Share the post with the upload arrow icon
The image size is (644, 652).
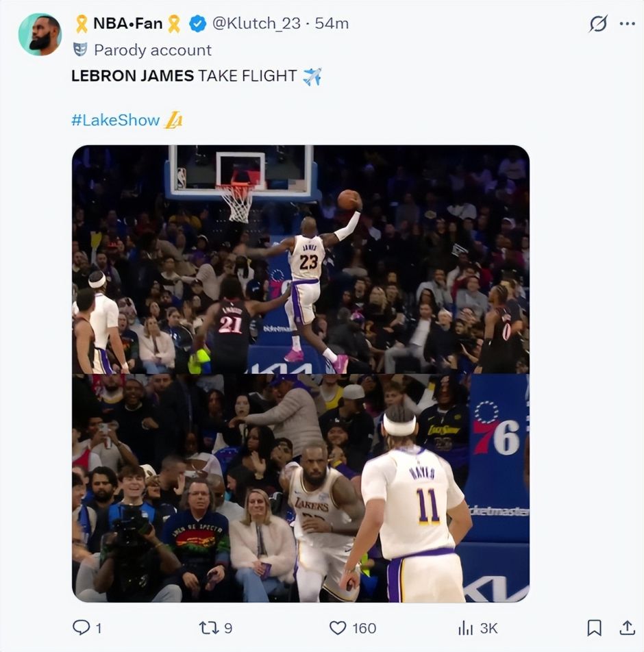627,627
